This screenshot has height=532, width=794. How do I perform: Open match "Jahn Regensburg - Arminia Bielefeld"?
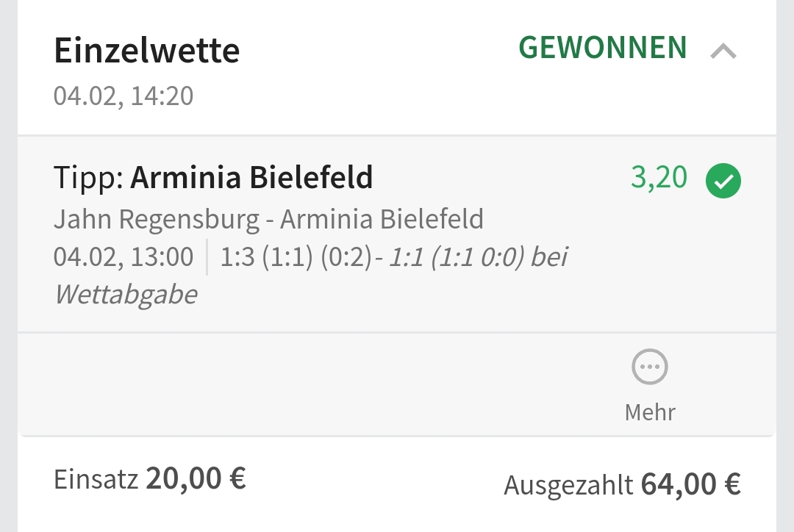[x=268, y=219]
